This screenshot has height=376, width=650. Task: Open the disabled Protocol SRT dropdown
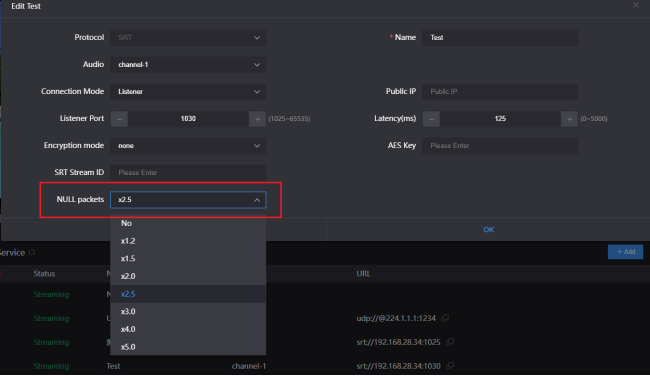188,38
